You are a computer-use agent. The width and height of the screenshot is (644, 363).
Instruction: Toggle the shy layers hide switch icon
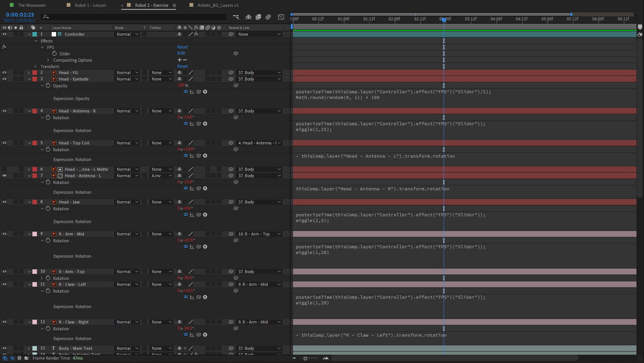(x=249, y=17)
